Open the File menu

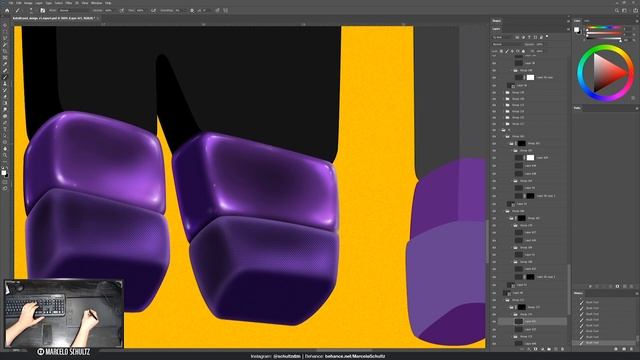(11, 3)
